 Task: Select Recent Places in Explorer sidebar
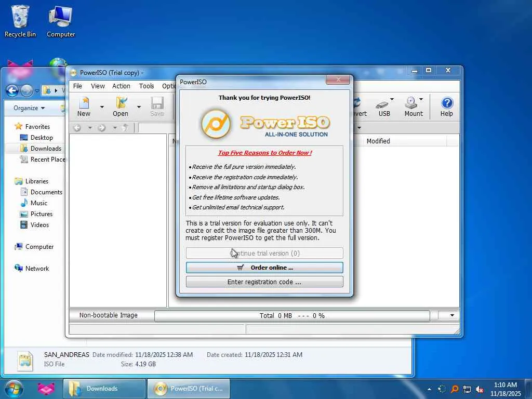(47, 159)
